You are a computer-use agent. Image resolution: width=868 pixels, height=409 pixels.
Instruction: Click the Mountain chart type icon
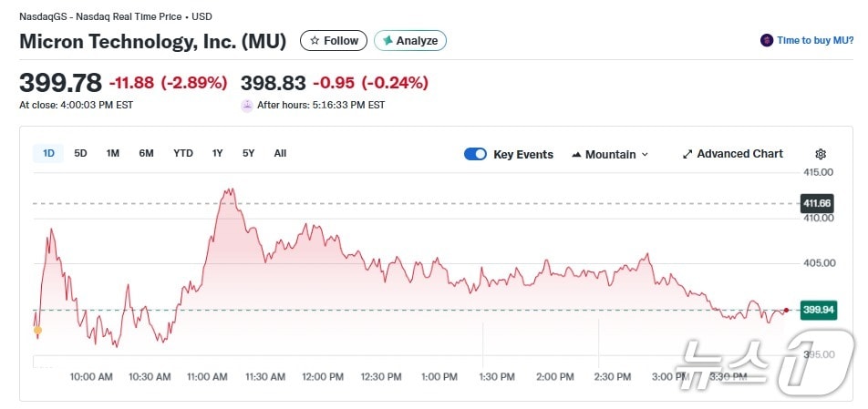coord(576,155)
